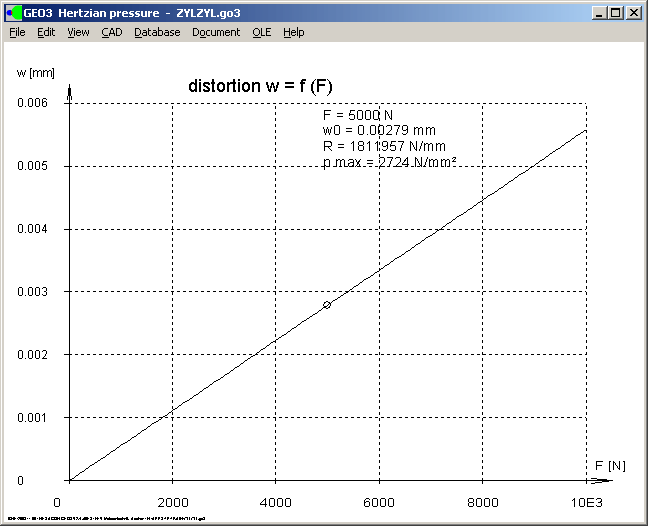Image resolution: width=648 pixels, height=526 pixels.
Task: Open the OLE menu
Action: click(x=261, y=32)
